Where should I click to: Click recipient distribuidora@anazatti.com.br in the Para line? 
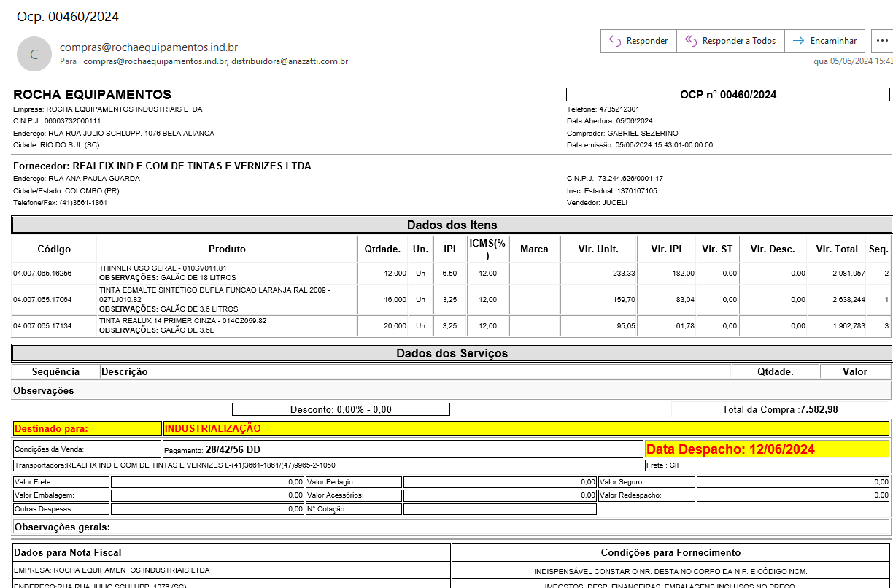tap(290, 61)
